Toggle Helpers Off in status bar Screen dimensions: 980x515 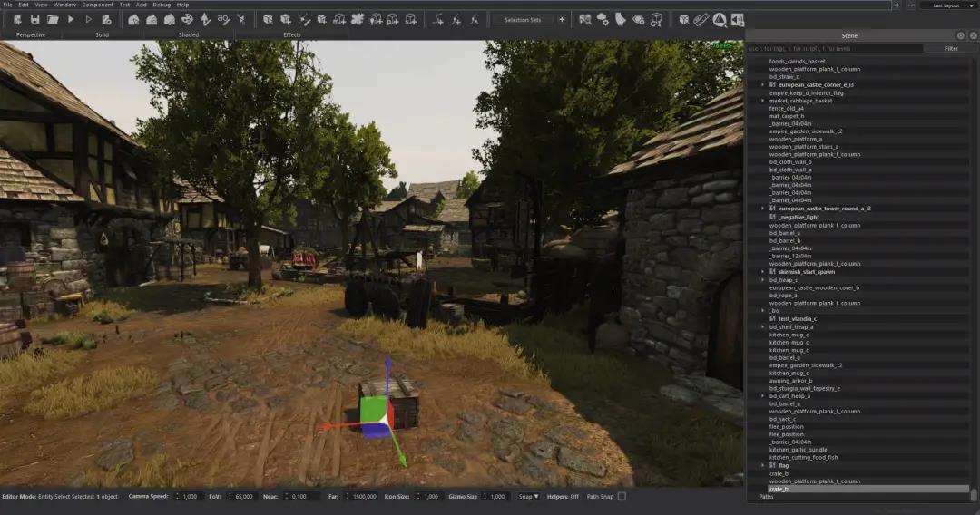[x=563, y=496]
